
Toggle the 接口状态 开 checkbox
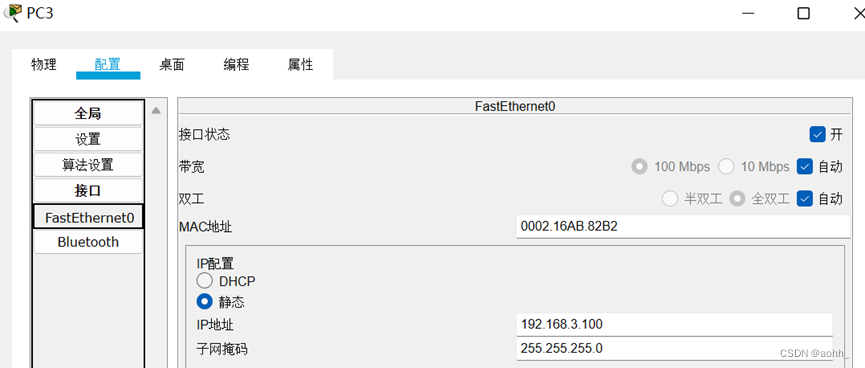[x=817, y=134]
